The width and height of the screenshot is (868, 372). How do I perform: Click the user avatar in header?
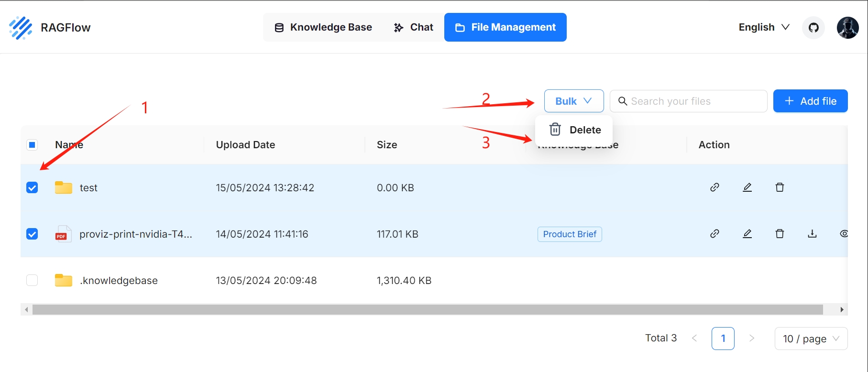tap(847, 28)
